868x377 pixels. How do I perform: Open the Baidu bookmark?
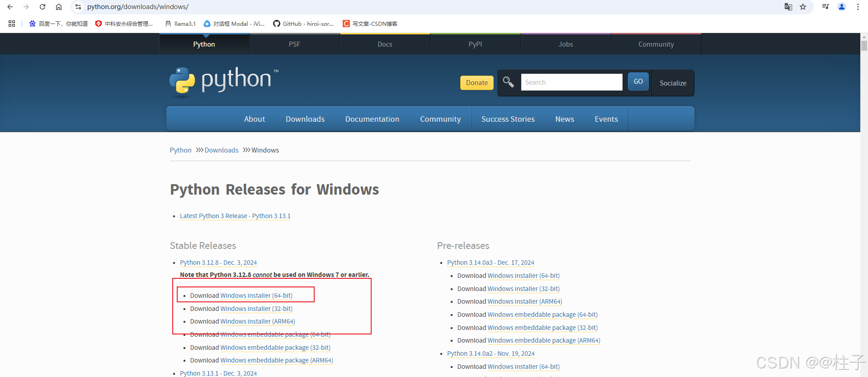(x=58, y=24)
